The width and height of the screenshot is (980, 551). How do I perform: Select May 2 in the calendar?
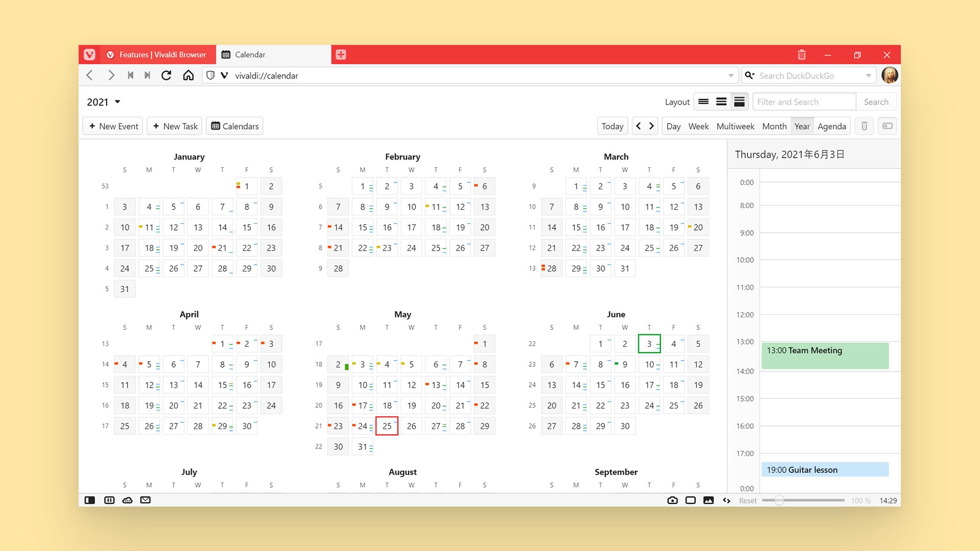tap(338, 364)
